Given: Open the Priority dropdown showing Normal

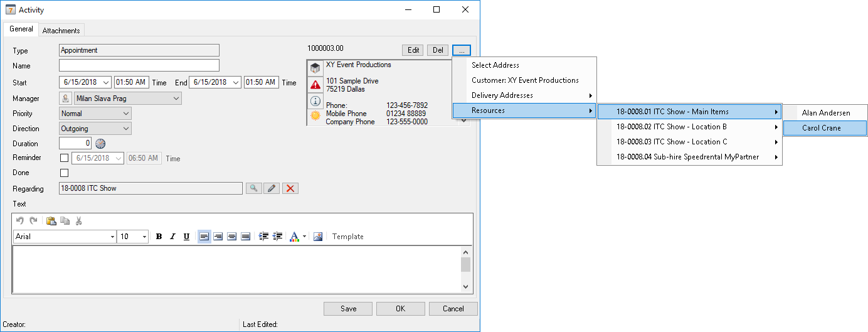Looking at the screenshot, I should 95,114.
